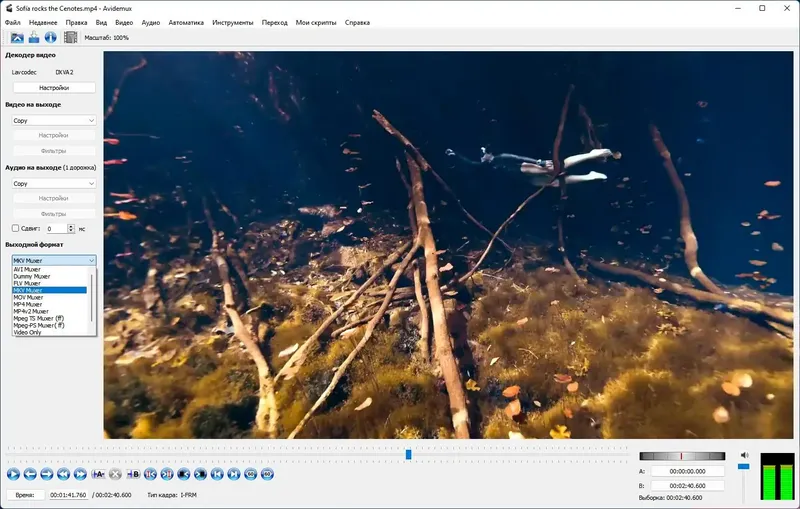Select MP4 Muxer from output format list
Viewport: 800px width, 509px height.
28,304
